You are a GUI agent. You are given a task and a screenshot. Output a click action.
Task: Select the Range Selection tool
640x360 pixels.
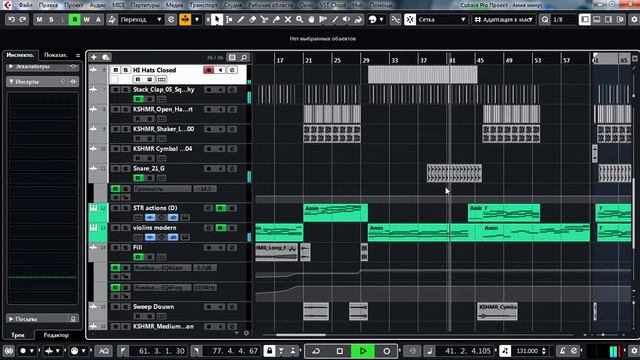click(229, 20)
